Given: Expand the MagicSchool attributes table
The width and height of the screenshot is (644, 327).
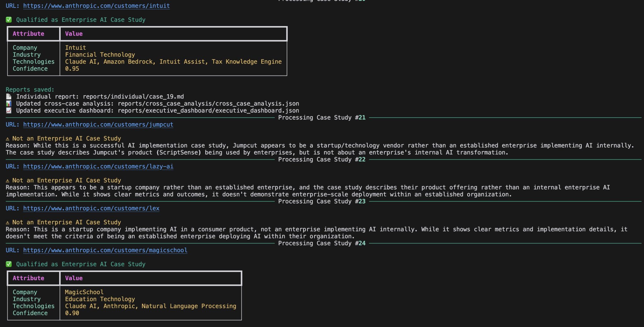Looking at the screenshot, I should coord(125,296).
